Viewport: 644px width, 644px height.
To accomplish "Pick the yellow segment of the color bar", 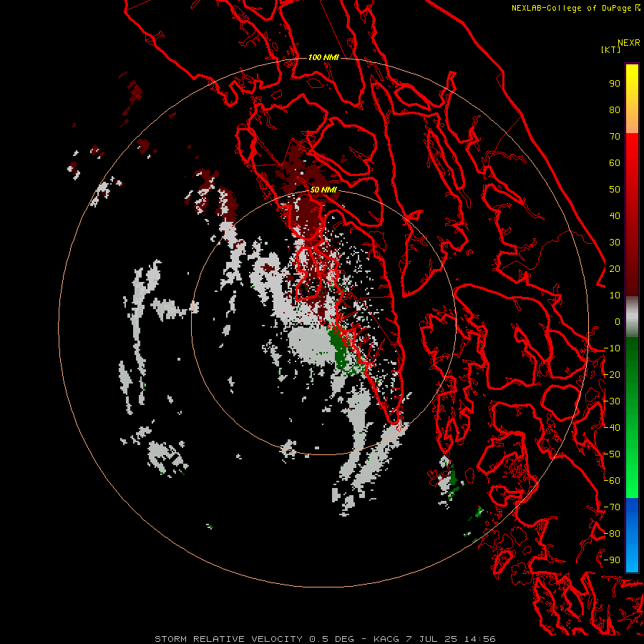I will pos(632,80).
